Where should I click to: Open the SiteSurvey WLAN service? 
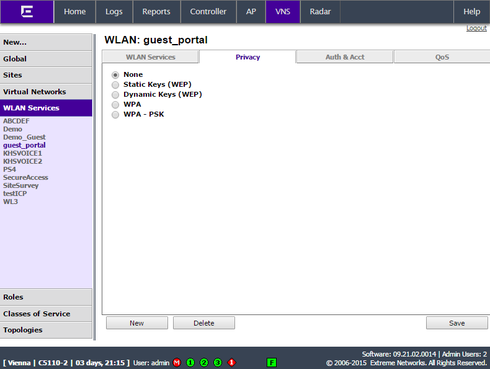click(21, 185)
